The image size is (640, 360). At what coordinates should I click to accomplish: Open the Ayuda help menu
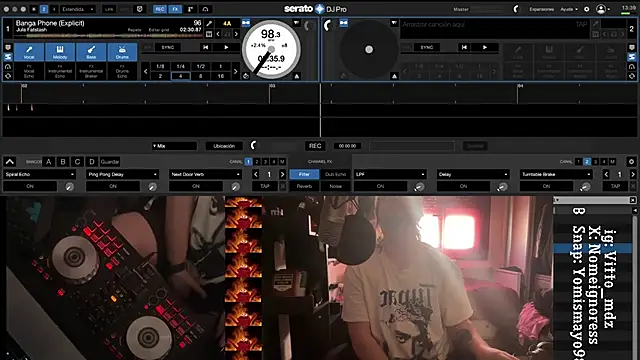pos(569,9)
